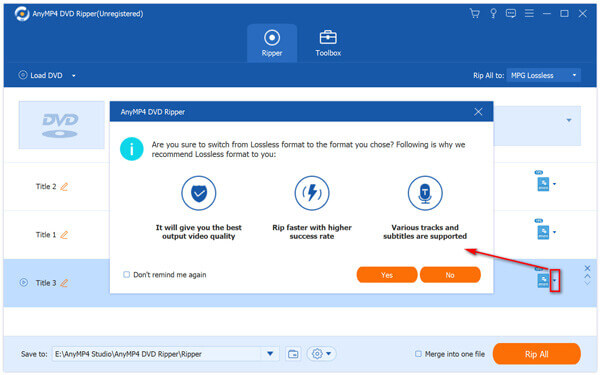Click the register key icon
600x375 pixels.
tap(493, 14)
